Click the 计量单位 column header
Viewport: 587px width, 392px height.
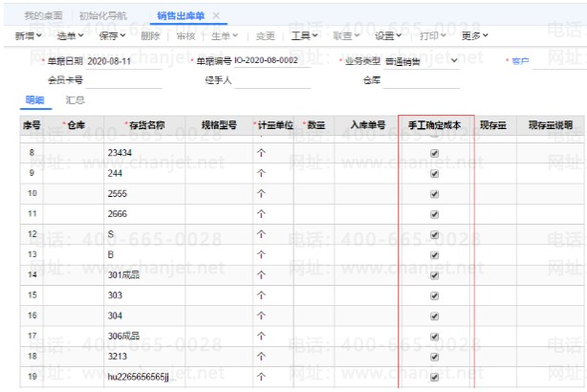point(273,125)
